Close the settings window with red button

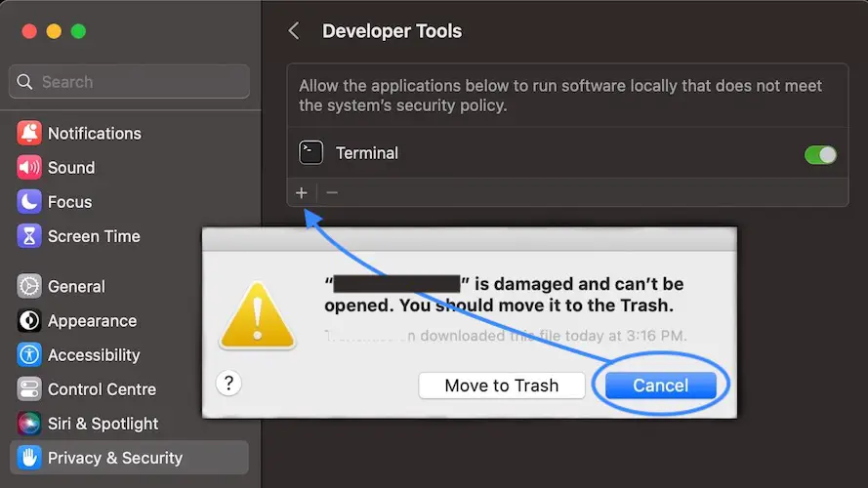click(x=29, y=31)
